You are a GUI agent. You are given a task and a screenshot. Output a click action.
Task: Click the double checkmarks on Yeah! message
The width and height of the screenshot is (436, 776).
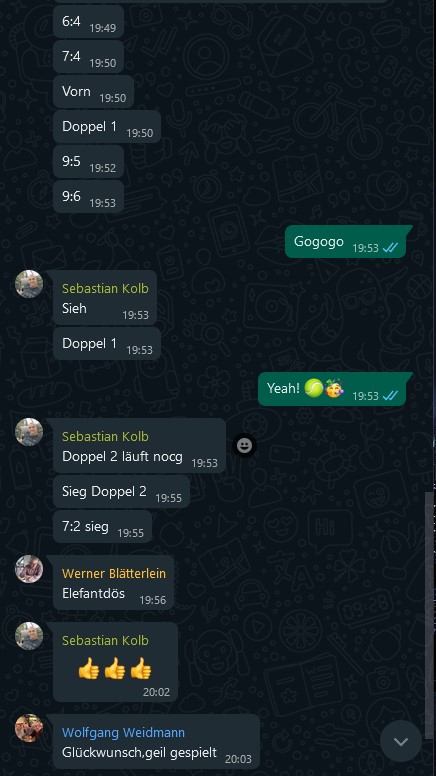point(391,395)
